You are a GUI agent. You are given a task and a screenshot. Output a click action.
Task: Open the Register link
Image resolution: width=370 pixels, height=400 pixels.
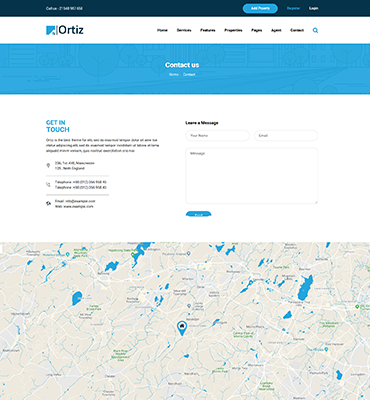293,8
